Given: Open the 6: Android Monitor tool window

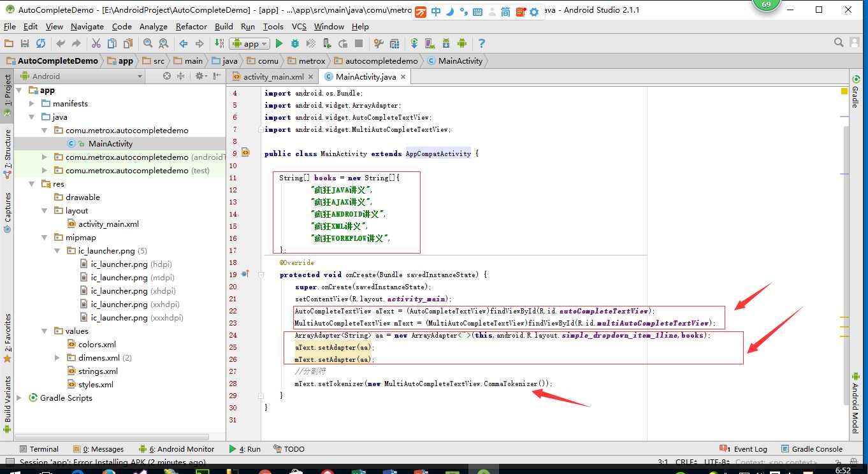Looking at the screenshot, I should tap(177, 449).
